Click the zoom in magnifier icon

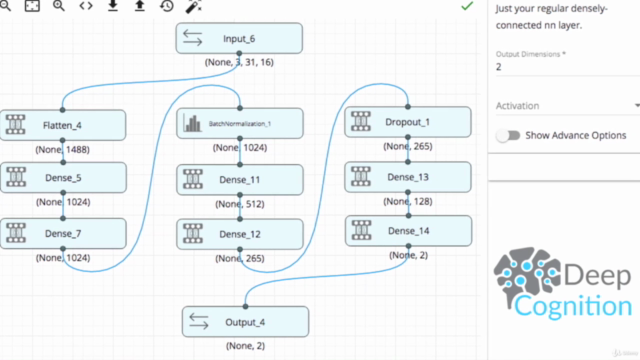click(59, 5)
